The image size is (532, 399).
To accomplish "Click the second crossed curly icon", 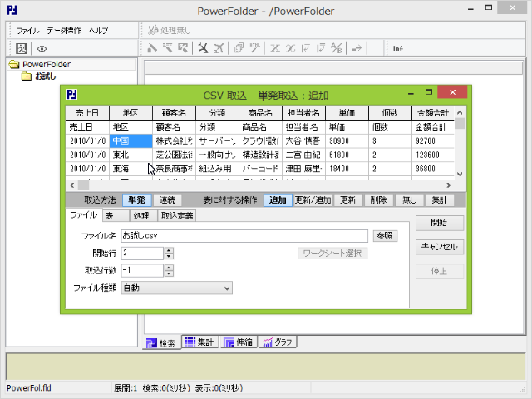I will [x=290, y=48].
